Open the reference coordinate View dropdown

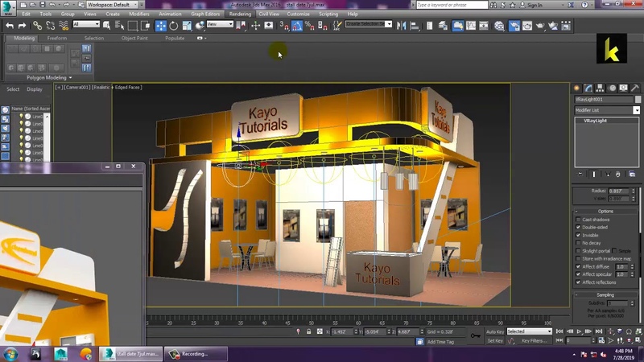click(x=220, y=24)
